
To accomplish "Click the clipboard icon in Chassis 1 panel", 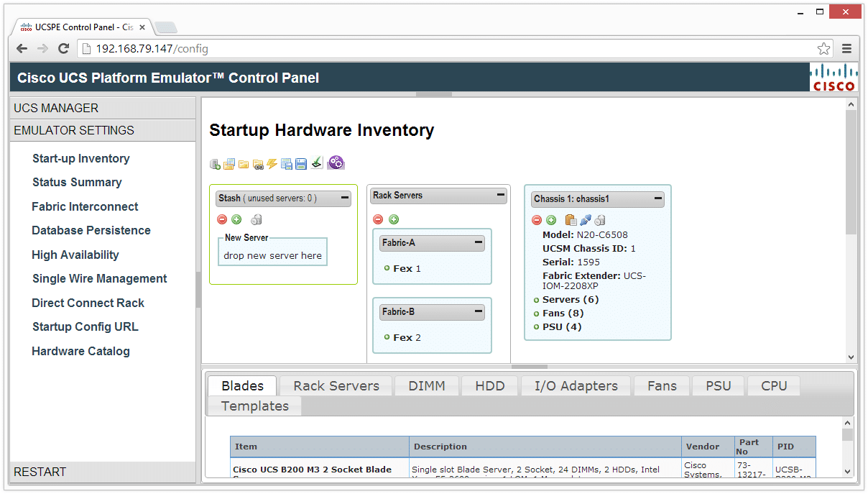I will [571, 221].
